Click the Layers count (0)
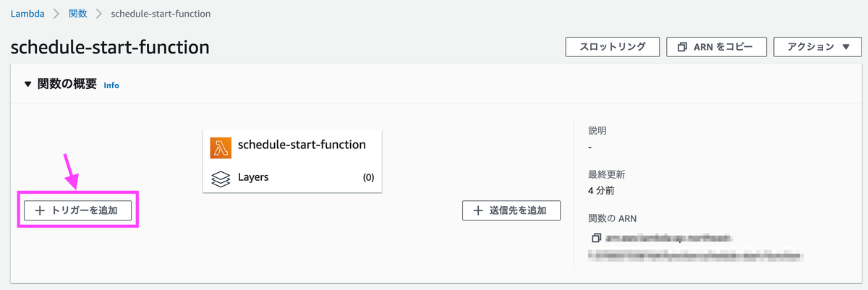The height and width of the screenshot is (290, 868). (x=368, y=178)
